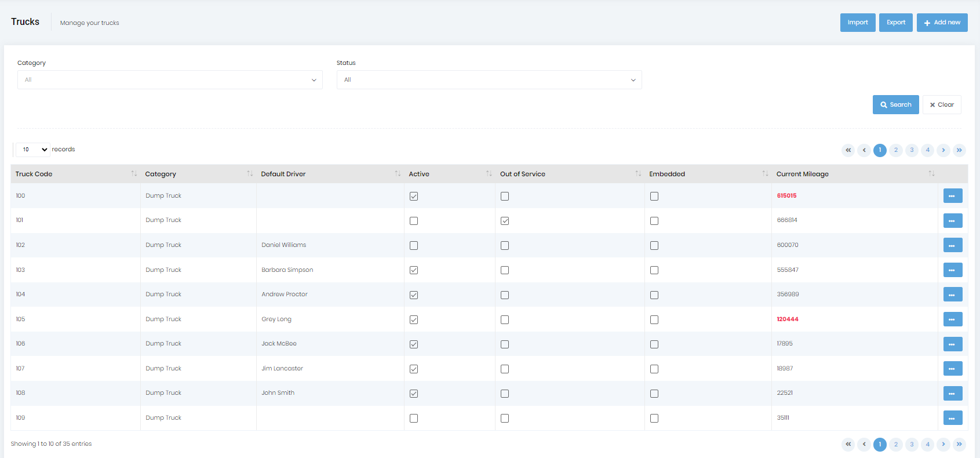The width and height of the screenshot is (980, 458).
Task: Enable Embedded checkbox for truck 103
Action: click(x=654, y=270)
